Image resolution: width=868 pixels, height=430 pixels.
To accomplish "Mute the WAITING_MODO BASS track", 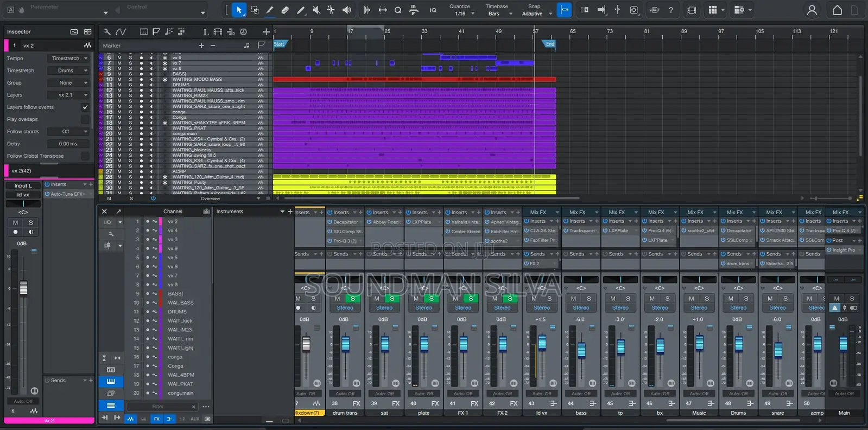I will coord(119,79).
